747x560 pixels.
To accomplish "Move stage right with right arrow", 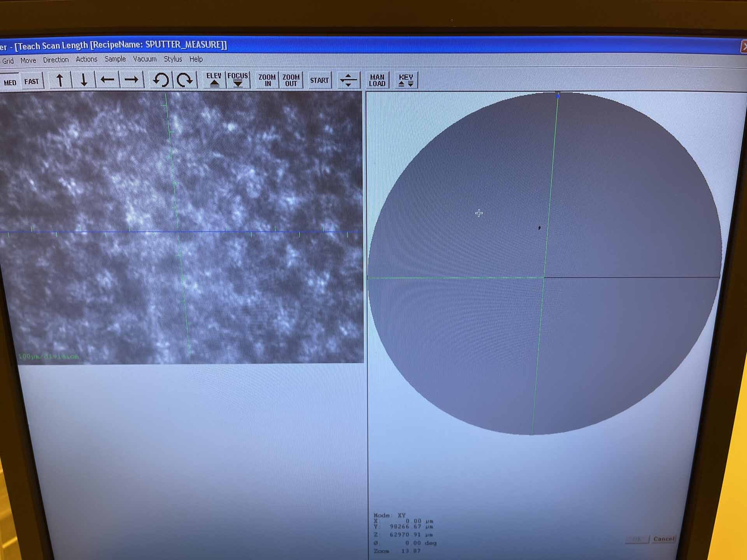I will [x=132, y=80].
